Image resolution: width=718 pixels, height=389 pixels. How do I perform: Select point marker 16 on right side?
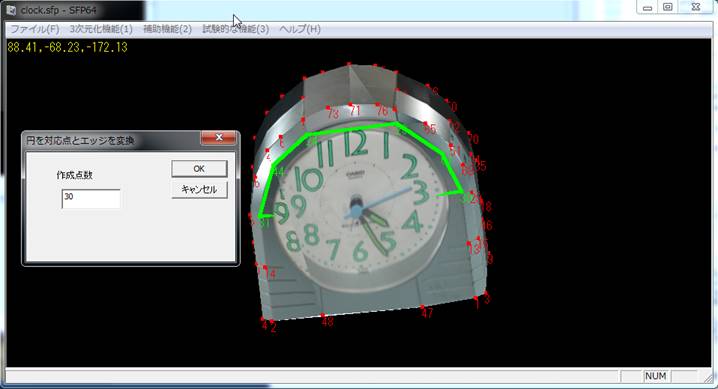tap(486, 225)
